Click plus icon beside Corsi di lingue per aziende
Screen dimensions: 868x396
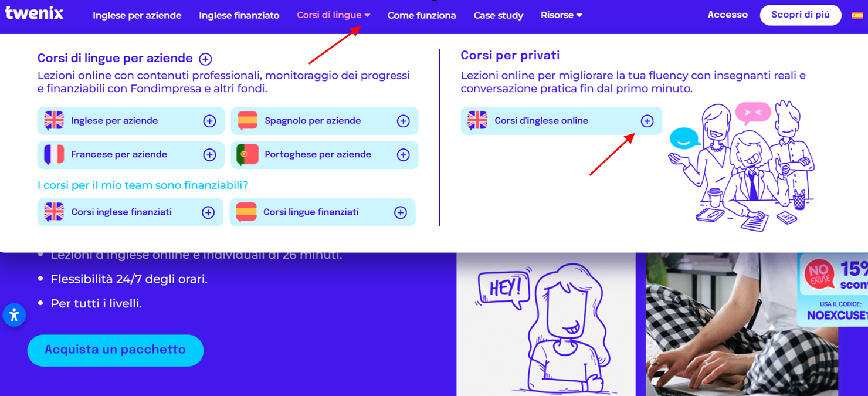(x=205, y=59)
